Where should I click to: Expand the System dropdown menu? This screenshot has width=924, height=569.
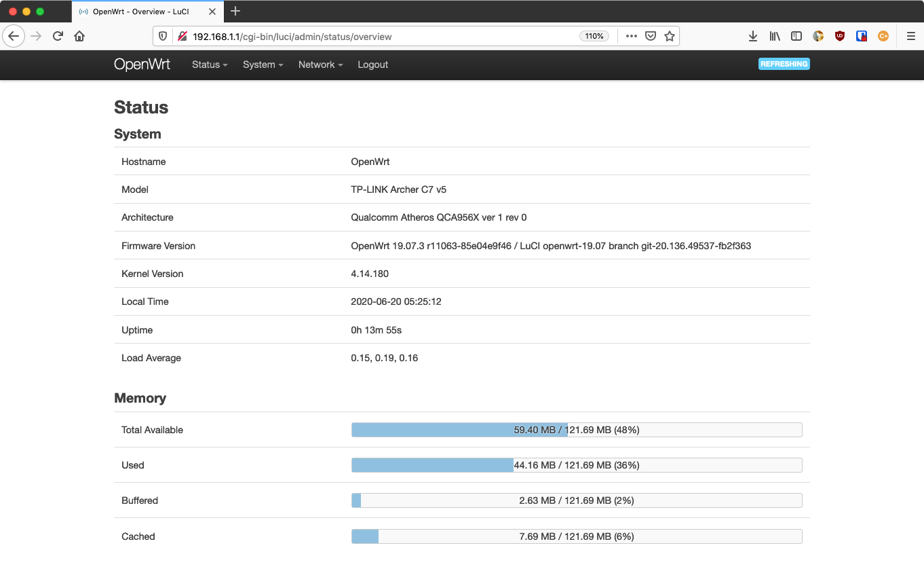(x=263, y=65)
